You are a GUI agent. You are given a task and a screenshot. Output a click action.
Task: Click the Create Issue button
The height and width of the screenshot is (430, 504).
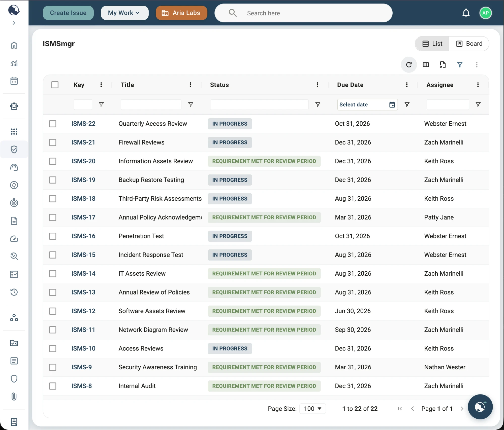(68, 13)
